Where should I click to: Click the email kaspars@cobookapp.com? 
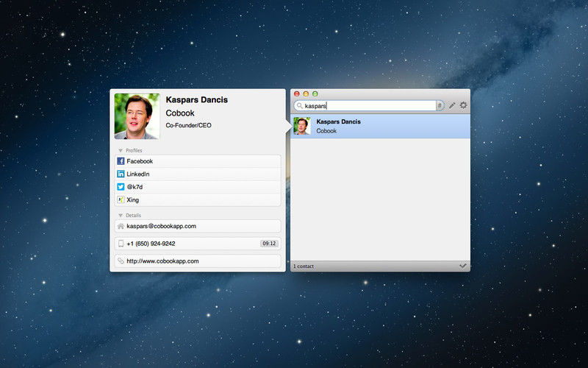(161, 226)
